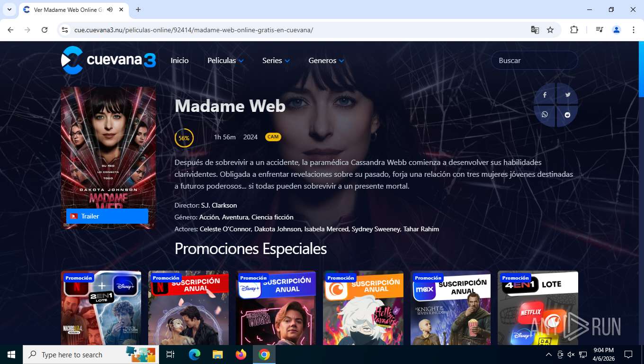
Task: Open the Acción genre link
Action: click(x=209, y=217)
